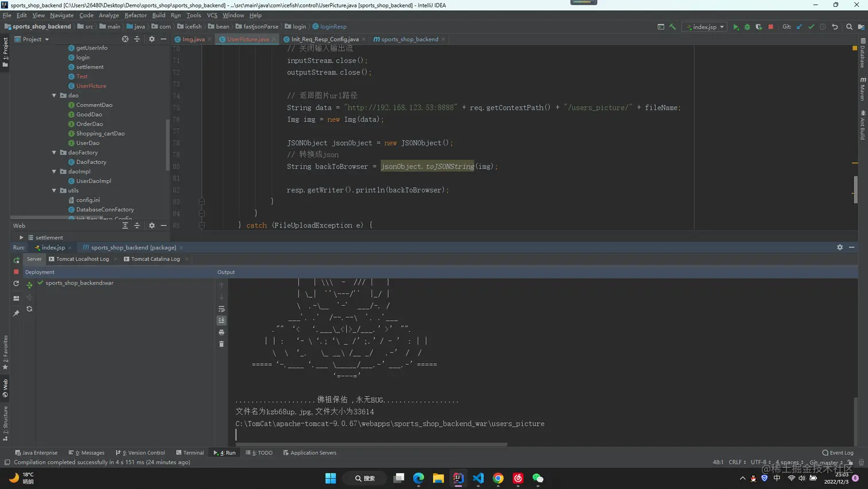
Task: Clear console output with trash icon
Action: [x=222, y=344]
